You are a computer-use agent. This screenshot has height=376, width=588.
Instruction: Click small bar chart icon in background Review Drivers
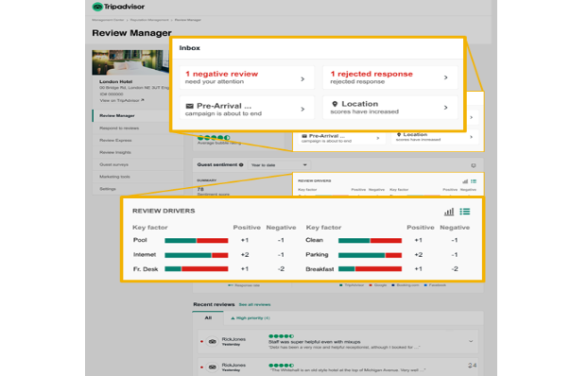pos(465,181)
